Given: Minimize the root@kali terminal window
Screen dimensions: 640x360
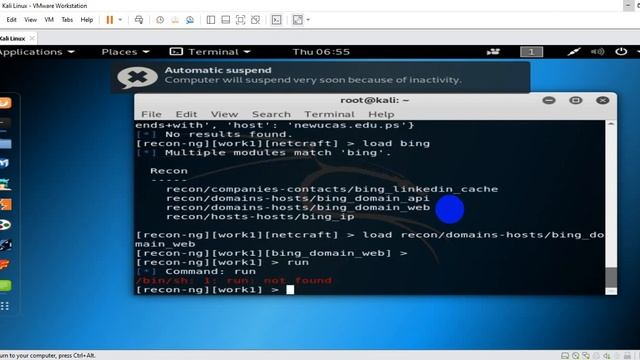Looking at the screenshot, I should pos(549,100).
